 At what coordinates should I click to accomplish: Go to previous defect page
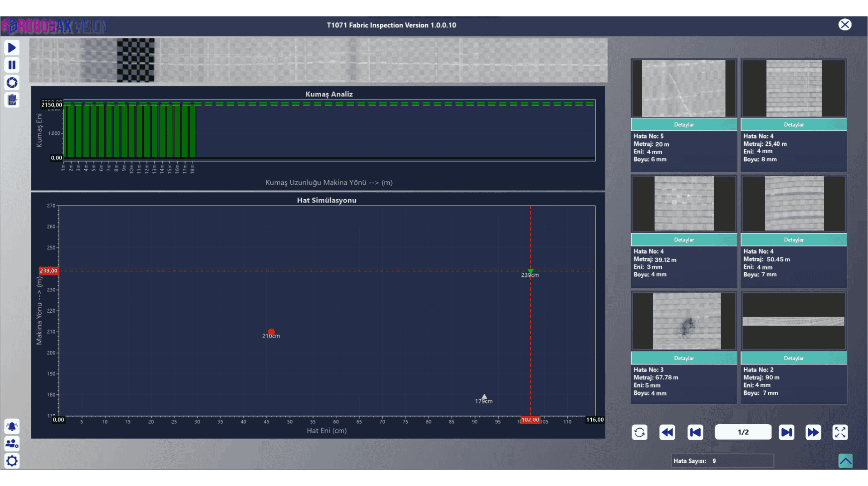pos(695,432)
